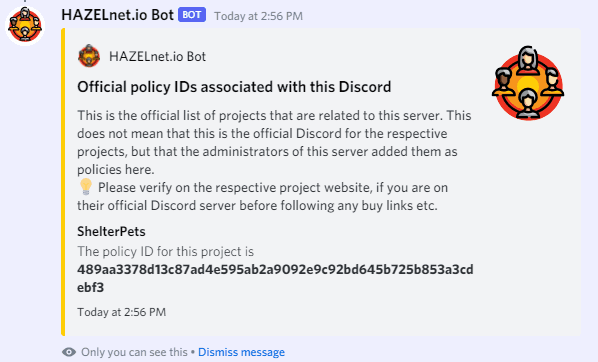
Task: Click the HAZELnet.io Bot message avatar
Action: 25,26
